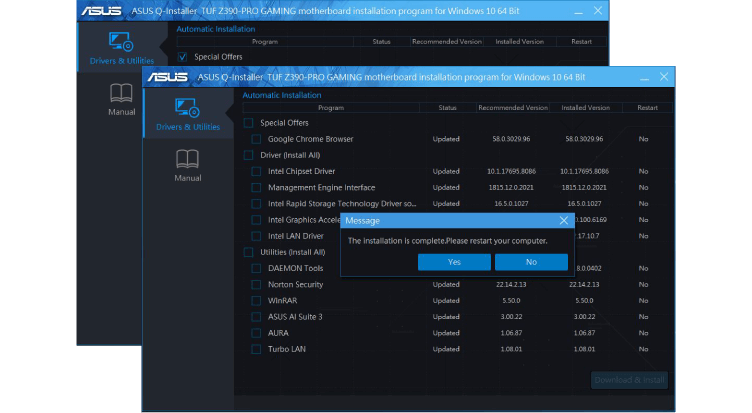The height and width of the screenshot is (413, 752).
Task: Click Drivers & Utilities icon in back window
Action: coord(121,42)
